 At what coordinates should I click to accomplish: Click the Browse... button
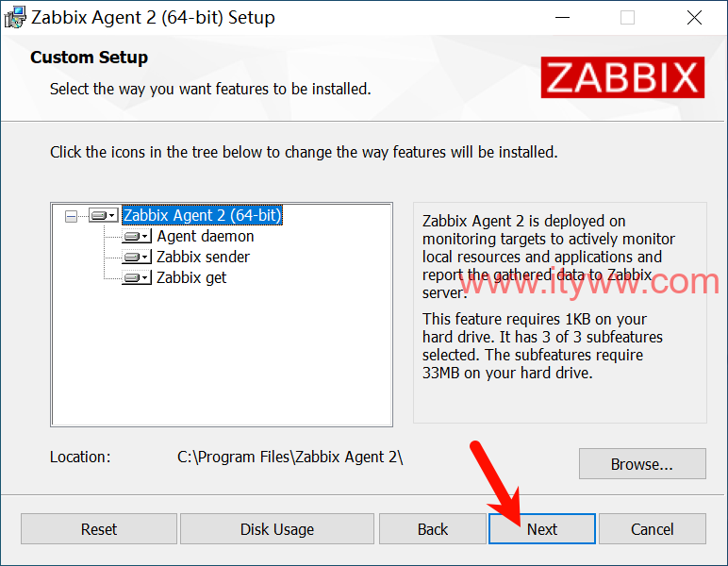click(642, 464)
